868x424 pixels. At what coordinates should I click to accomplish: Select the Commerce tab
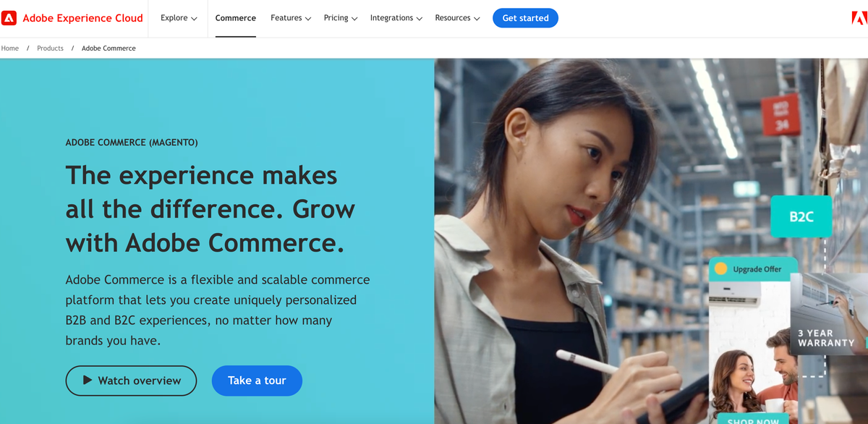[x=236, y=18]
